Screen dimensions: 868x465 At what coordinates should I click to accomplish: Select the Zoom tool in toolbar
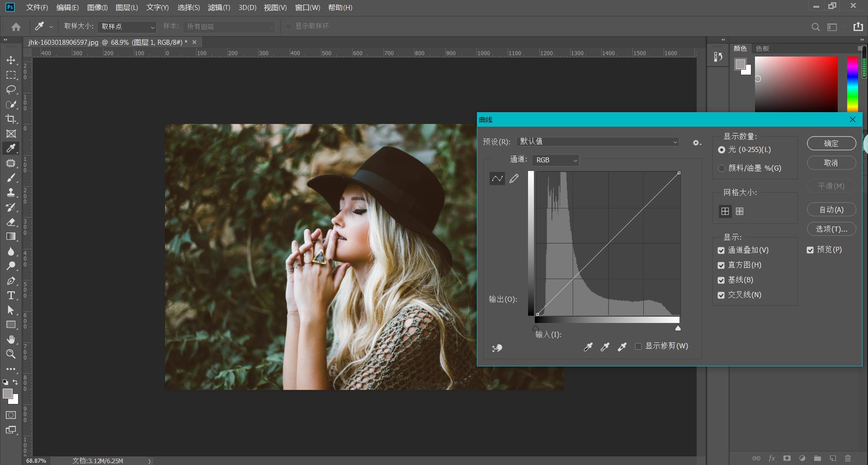11,354
